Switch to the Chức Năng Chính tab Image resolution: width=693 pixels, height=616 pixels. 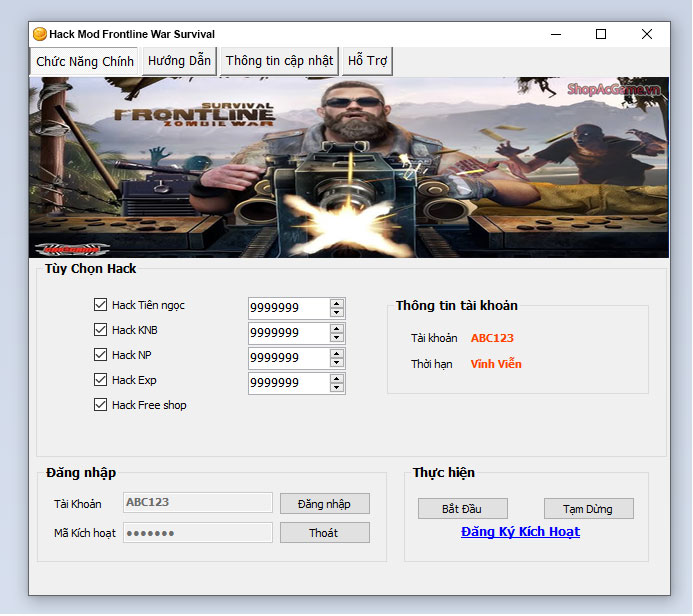click(x=85, y=61)
